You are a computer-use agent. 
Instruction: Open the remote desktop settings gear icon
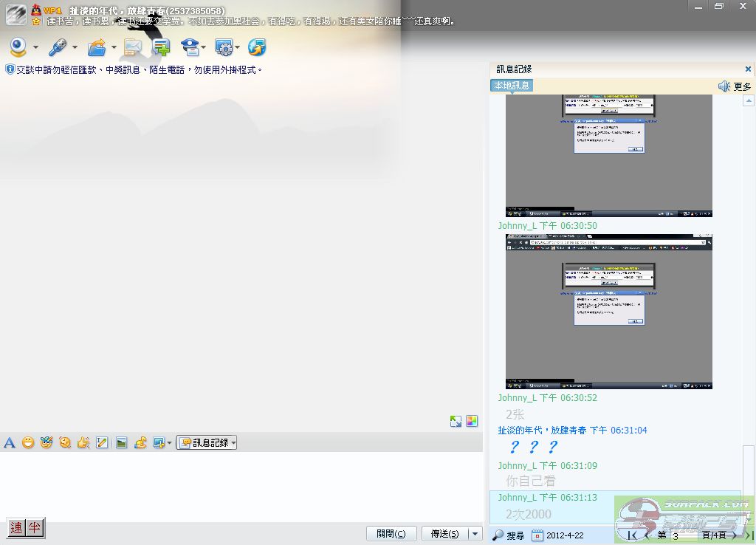[224, 48]
